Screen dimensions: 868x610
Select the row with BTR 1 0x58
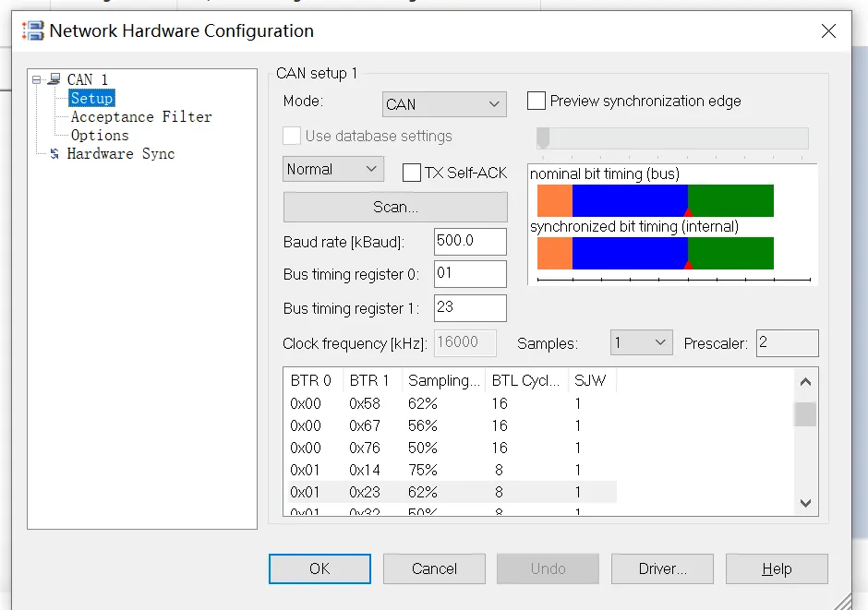(451, 403)
